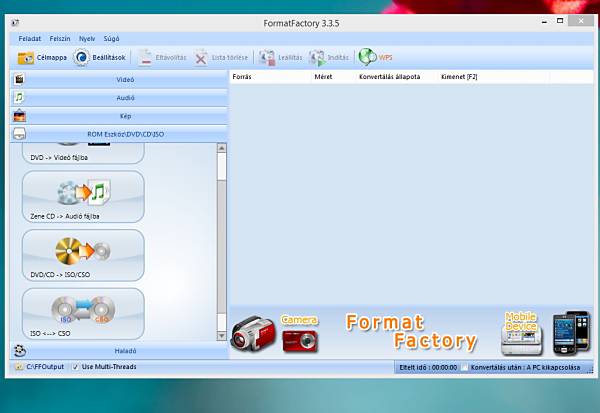
Task: Click the Format Factory logo banner
Action: tap(411, 332)
